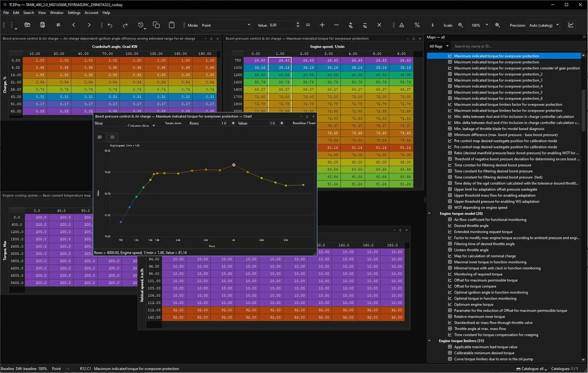Select the 2D chart tab

99,137
